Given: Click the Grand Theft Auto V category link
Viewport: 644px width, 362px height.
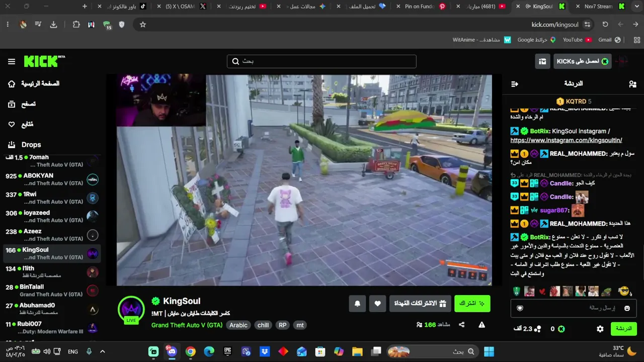Looking at the screenshot, I should tap(187, 325).
